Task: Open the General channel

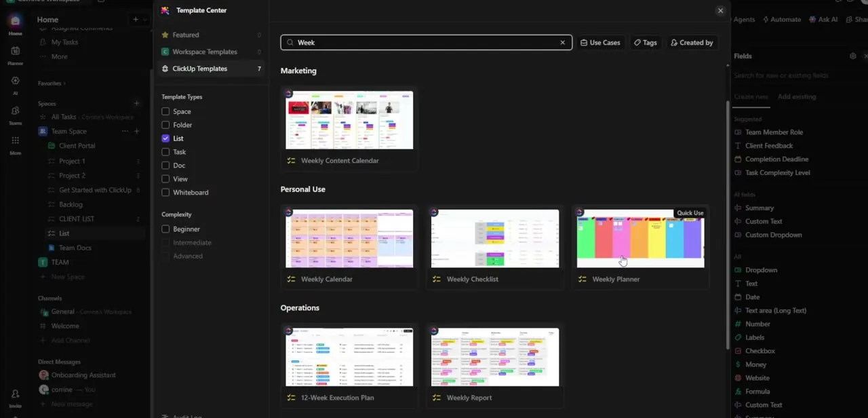Action: tap(62, 312)
